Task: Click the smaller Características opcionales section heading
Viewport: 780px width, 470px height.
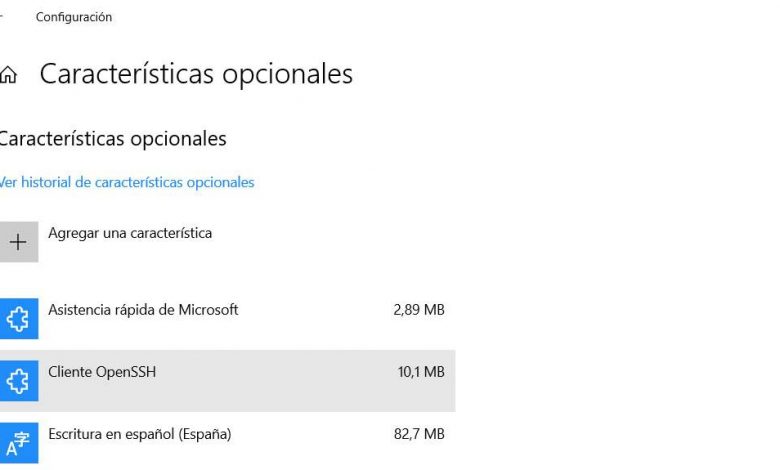Action: pos(113,138)
